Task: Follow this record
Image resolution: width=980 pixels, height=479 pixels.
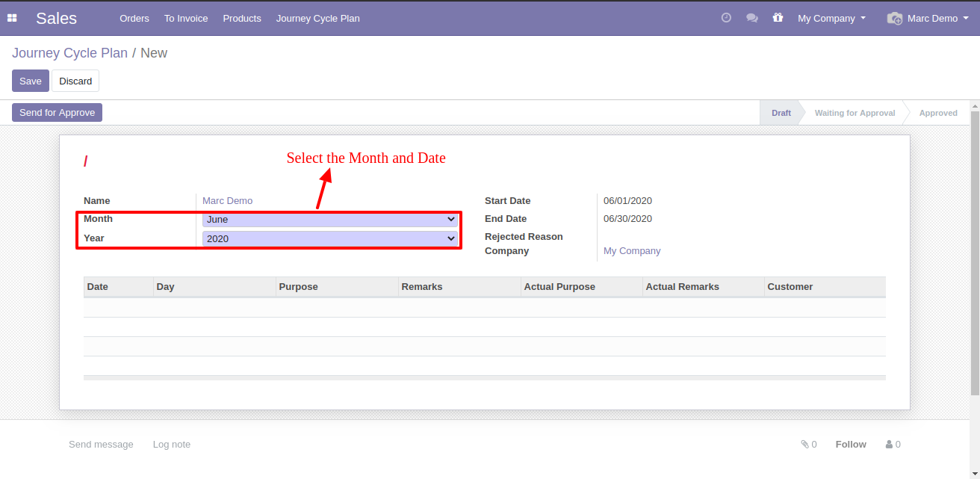Action: pyautogui.click(x=851, y=445)
